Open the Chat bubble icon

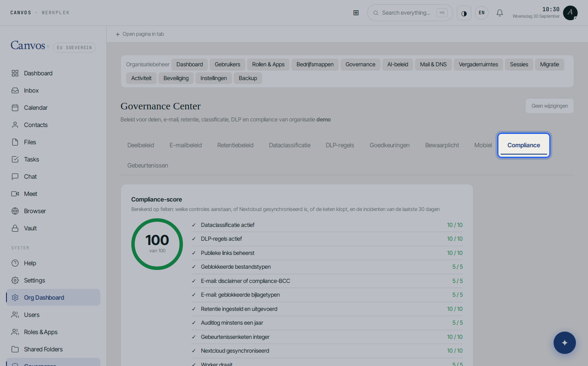pyautogui.click(x=15, y=177)
